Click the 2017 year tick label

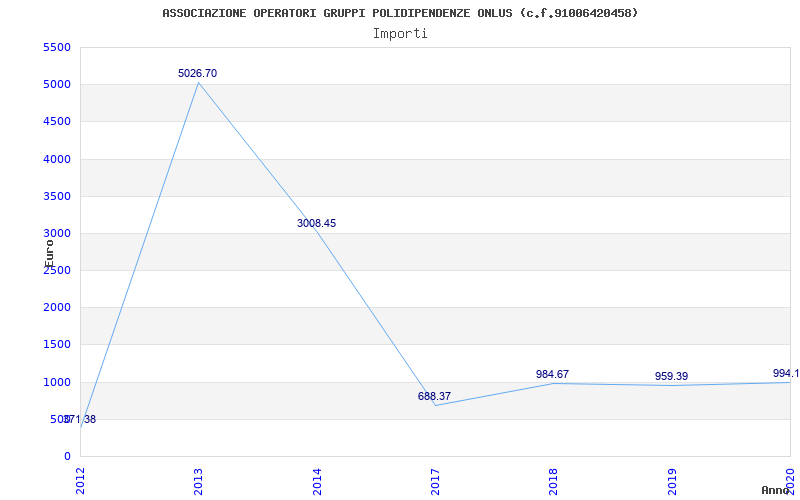click(x=435, y=481)
